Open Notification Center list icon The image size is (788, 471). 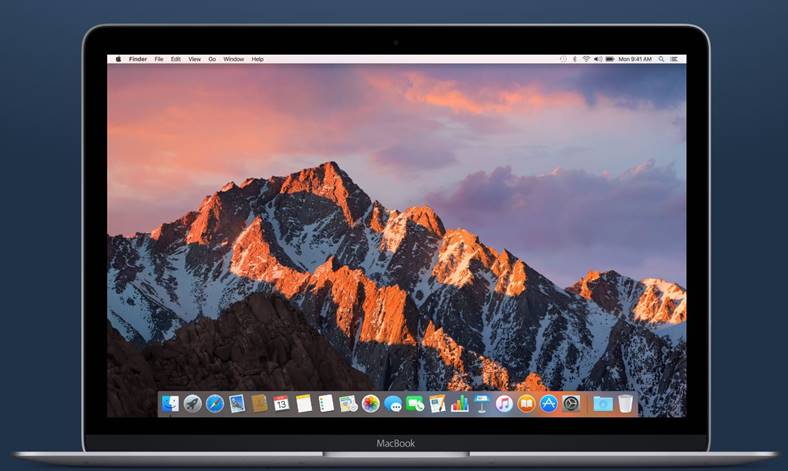click(x=674, y=59)
